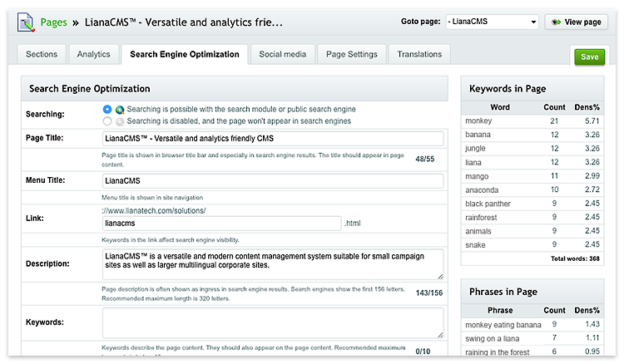Click the Pages document icon
Screen dimensions: 624x364
[x=26, y=22]
